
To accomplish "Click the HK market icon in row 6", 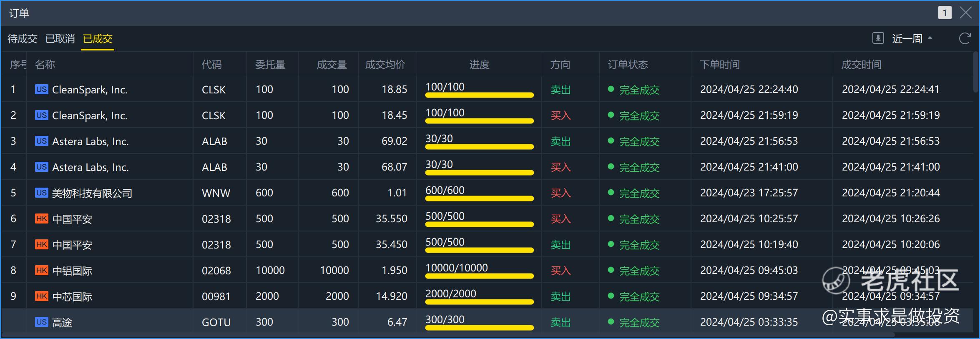I will coord(41,218).
